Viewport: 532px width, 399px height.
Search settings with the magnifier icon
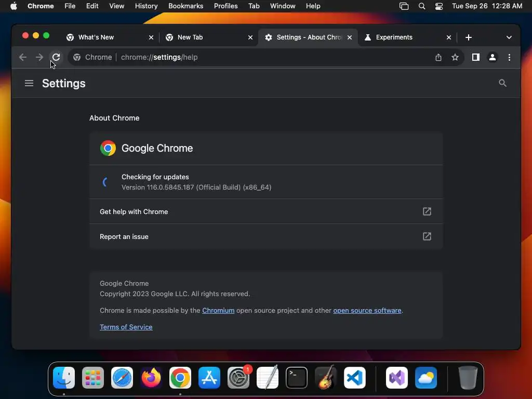coord(502,83)
